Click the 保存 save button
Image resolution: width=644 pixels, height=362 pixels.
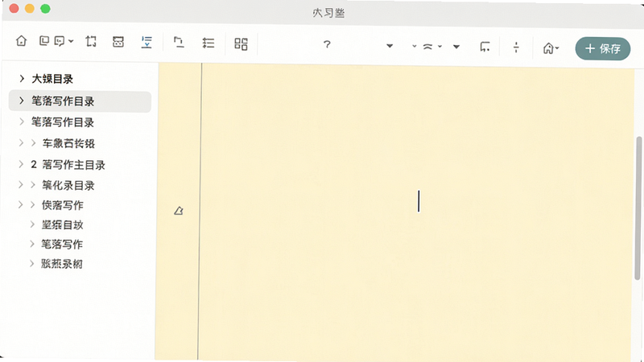tap(602, 49)
